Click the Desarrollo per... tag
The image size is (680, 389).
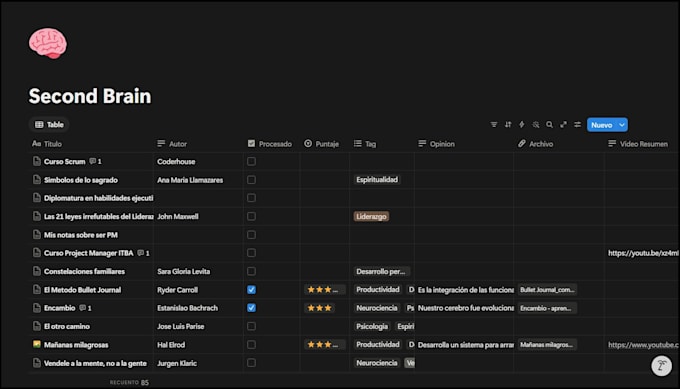coord(381,271)
